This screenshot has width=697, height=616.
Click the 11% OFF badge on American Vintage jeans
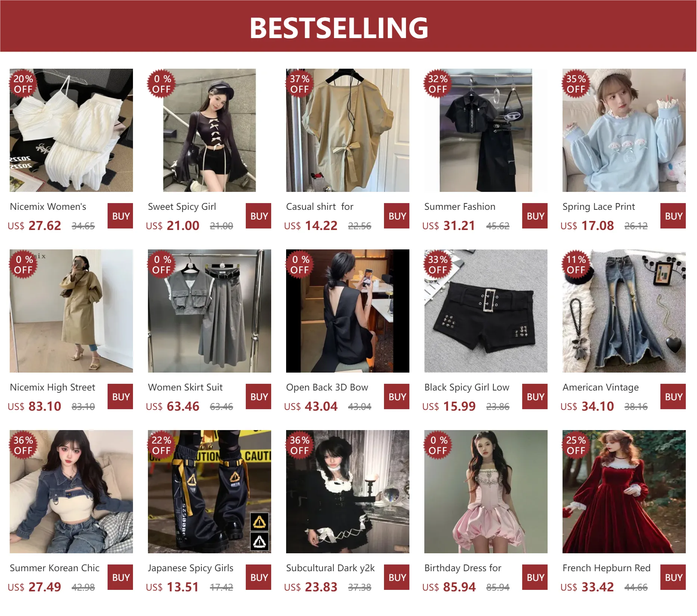coord(576,264)
